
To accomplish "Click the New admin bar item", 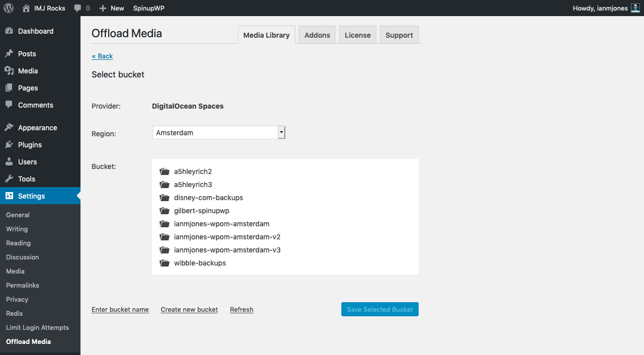I will click(112, 8).
